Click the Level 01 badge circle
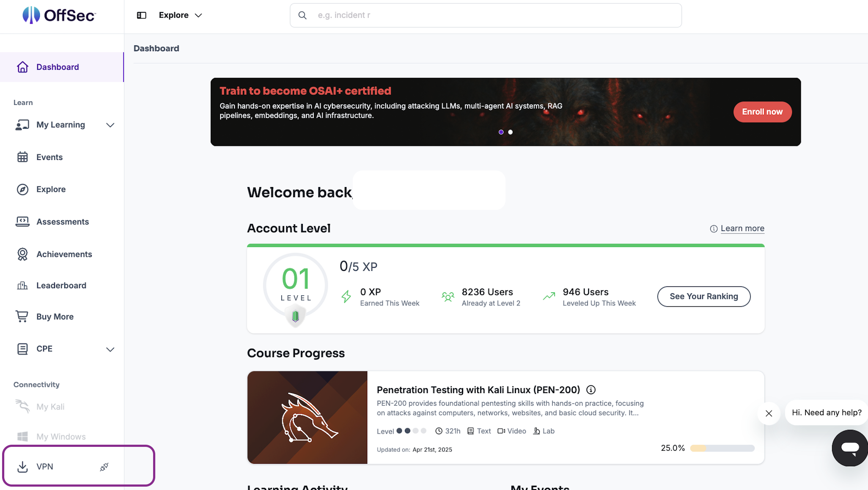The width and height of the screenshot is (868, 490). pyautogui.click(x=295, y=285)
